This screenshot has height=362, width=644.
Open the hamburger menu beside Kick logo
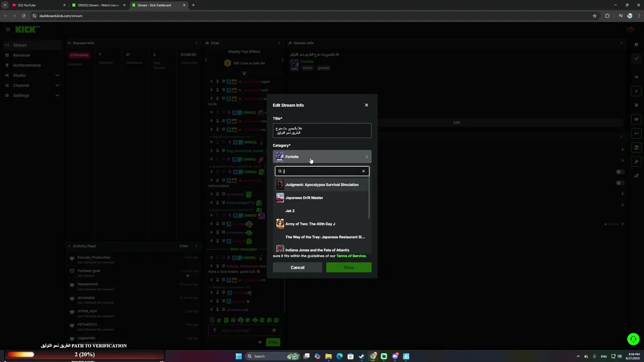coord(8,30)
